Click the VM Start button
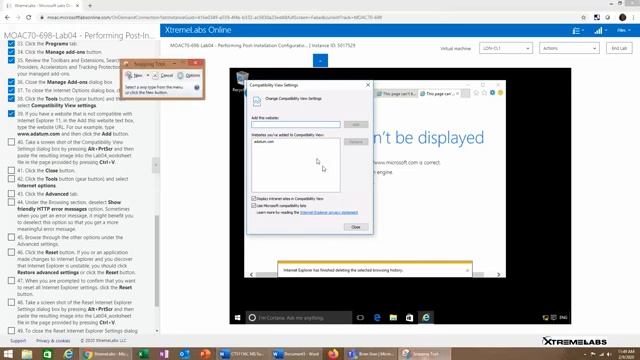 pos(238,318)
